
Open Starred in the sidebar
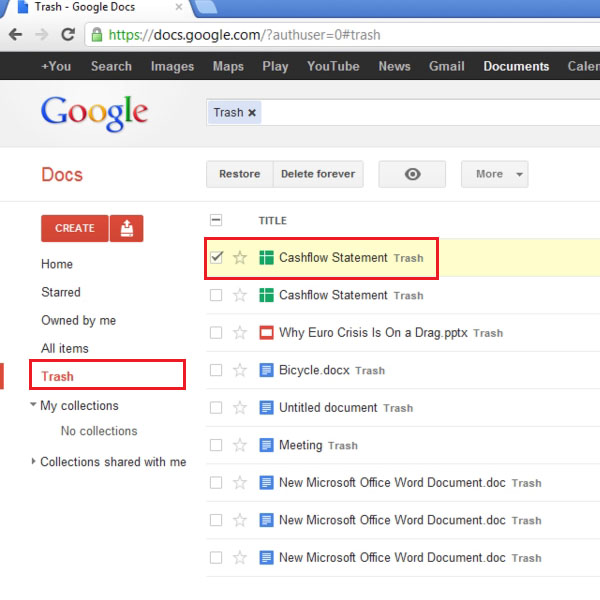point(61,292)
